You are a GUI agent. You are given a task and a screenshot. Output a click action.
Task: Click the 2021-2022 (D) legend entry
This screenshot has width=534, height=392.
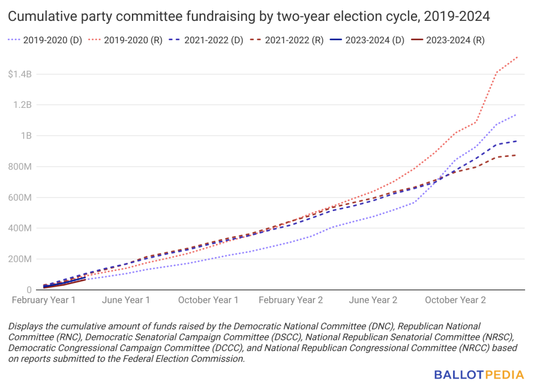coord(206,40)
